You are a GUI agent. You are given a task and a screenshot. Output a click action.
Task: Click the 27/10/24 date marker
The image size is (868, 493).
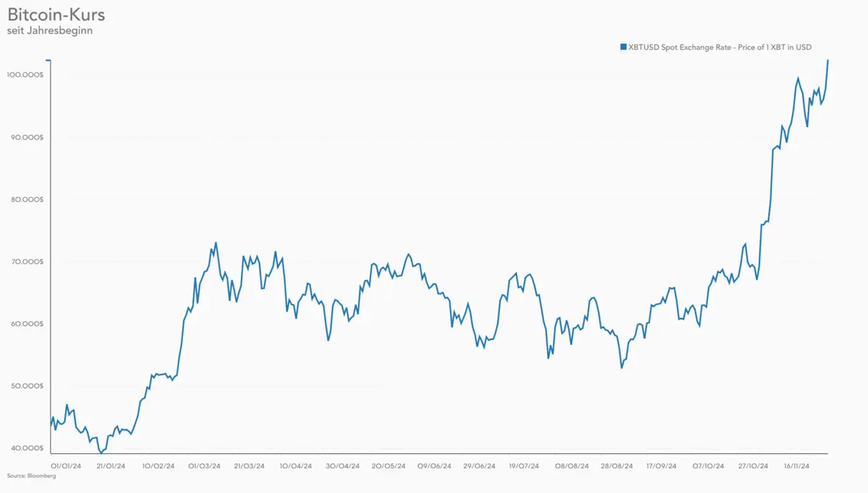coord(755,466)
